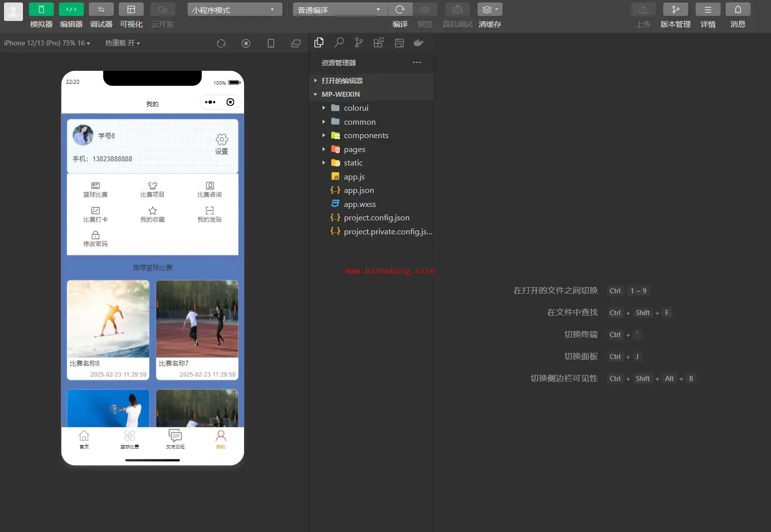This screenshot has height=532, width=771.
Task: Click the source control branch icon in sidebar
Action: pyautogui.click(x=359, y=43)
